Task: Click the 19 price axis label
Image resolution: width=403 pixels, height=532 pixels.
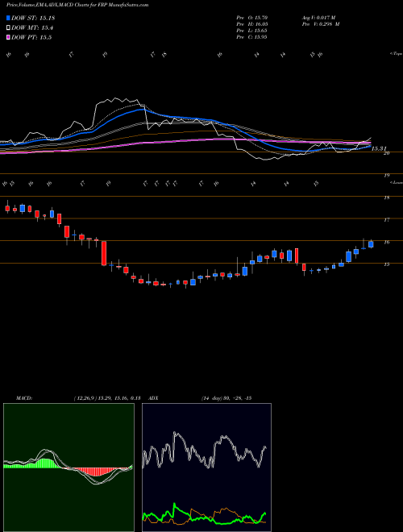Action: pos(386,176)
